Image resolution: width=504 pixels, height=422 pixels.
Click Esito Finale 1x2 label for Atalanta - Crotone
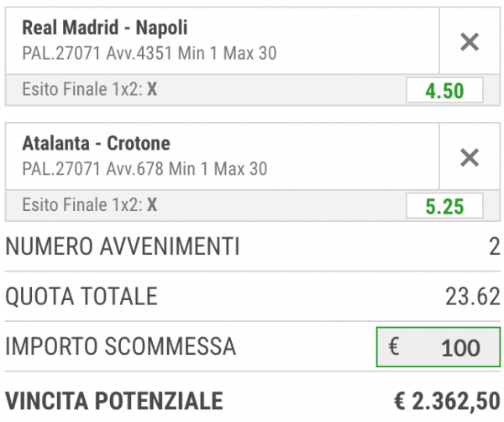point(82,204)
